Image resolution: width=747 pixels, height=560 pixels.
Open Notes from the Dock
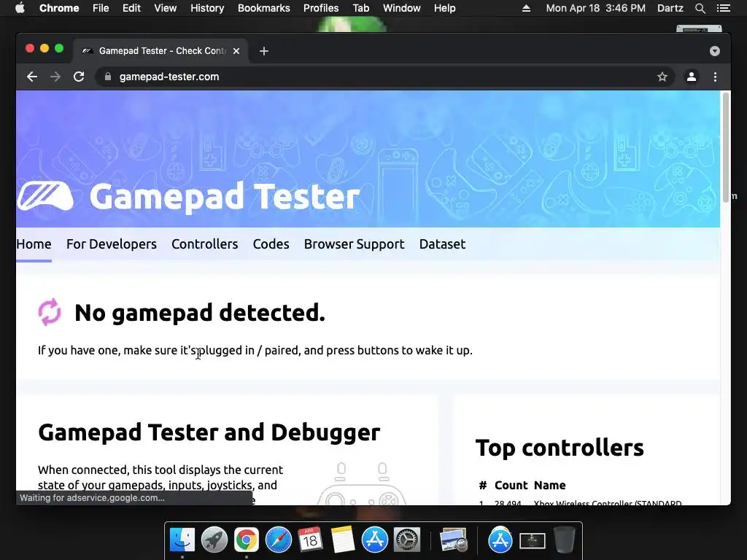click(343, 540)
